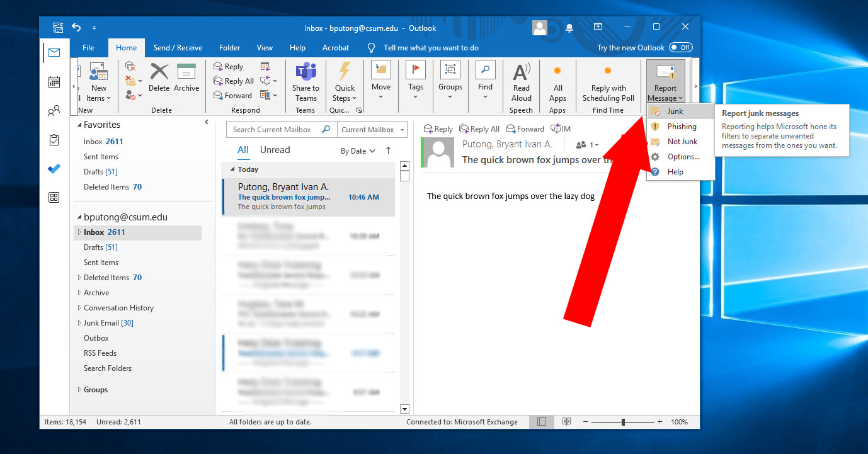This screenshot has height=454, width=868.
Task: Choose Phishing in the Report Message menu
Action: pyautogui.click(x=680, y=127)
